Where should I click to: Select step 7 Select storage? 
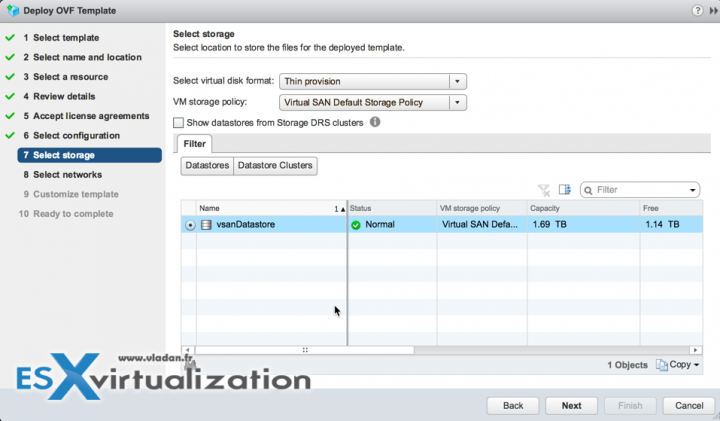click(90, 155)
